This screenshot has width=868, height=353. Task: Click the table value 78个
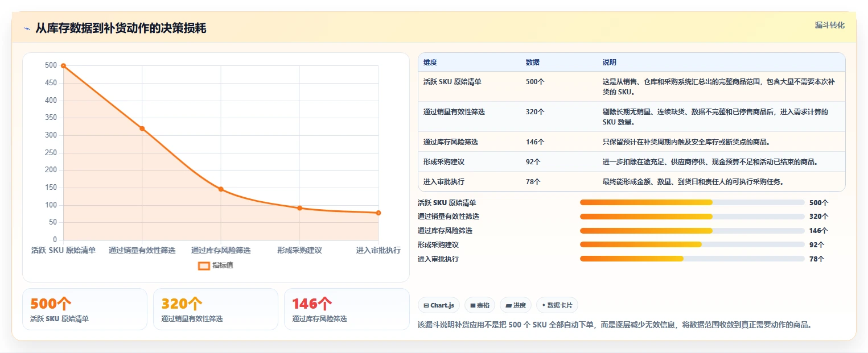point(533,182)
